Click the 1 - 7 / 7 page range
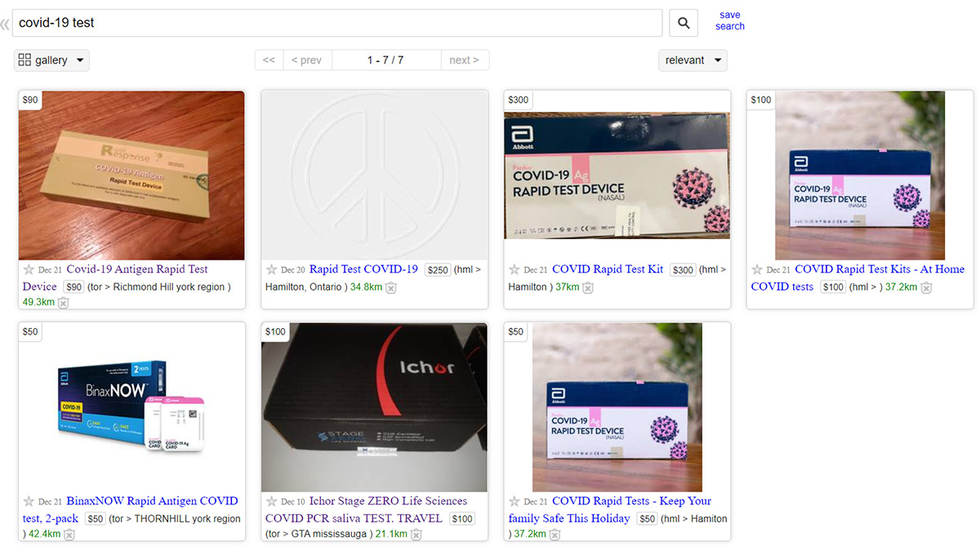The image size is (980, 551). coord(385,60)
